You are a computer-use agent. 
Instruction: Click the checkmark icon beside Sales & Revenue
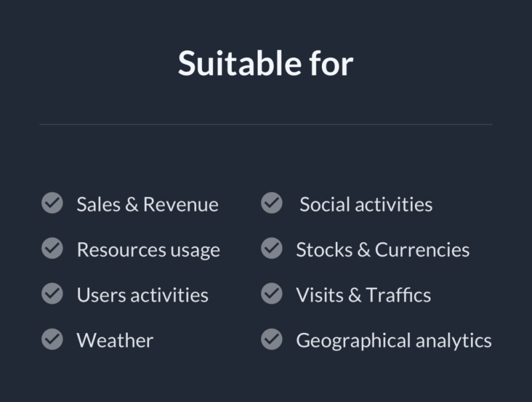52,203
